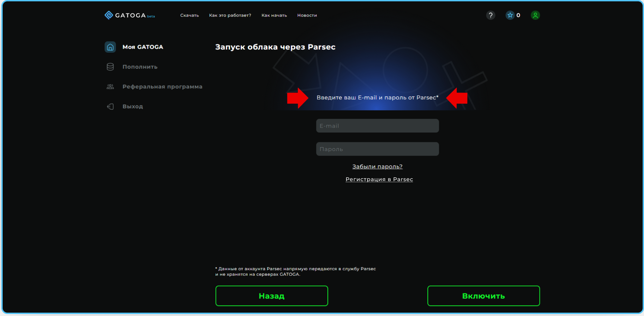Select Пополнить in the sidebar
644x316 pixels.
click(140, 67)
